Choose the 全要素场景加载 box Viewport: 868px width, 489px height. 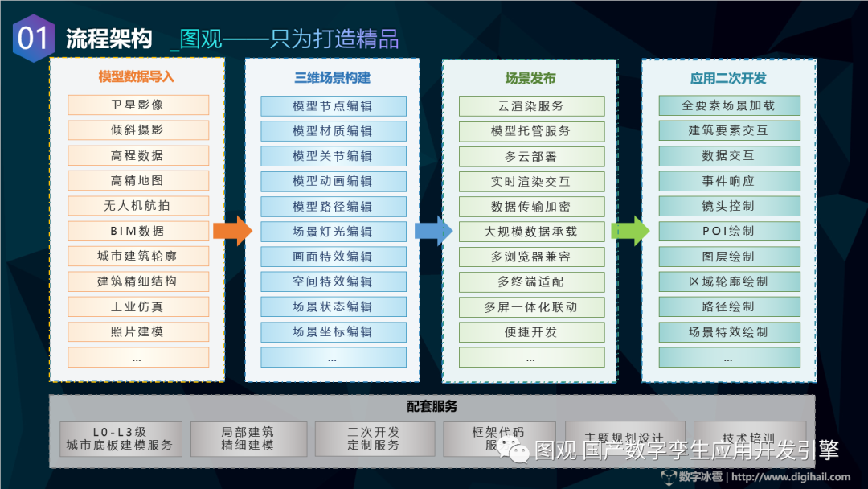point(729,105)
